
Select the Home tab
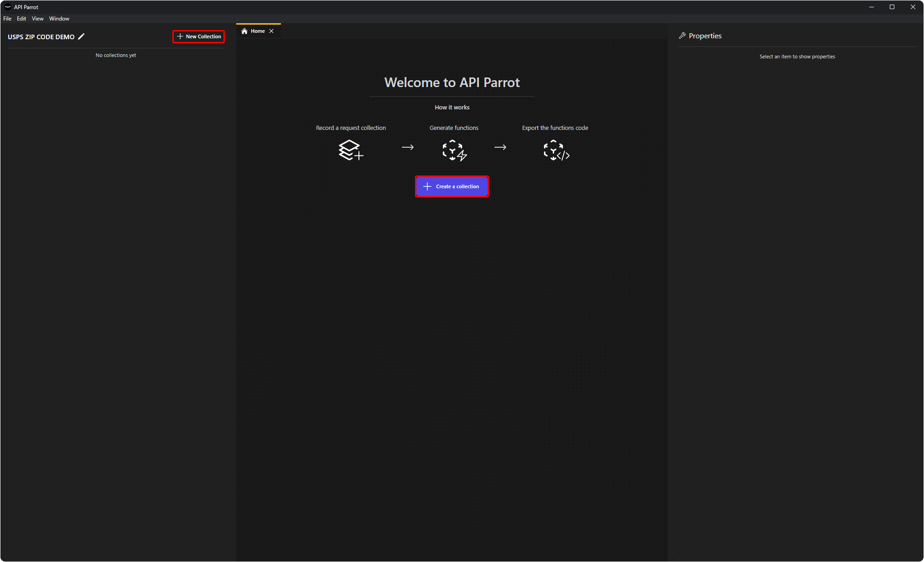(258, 31)
